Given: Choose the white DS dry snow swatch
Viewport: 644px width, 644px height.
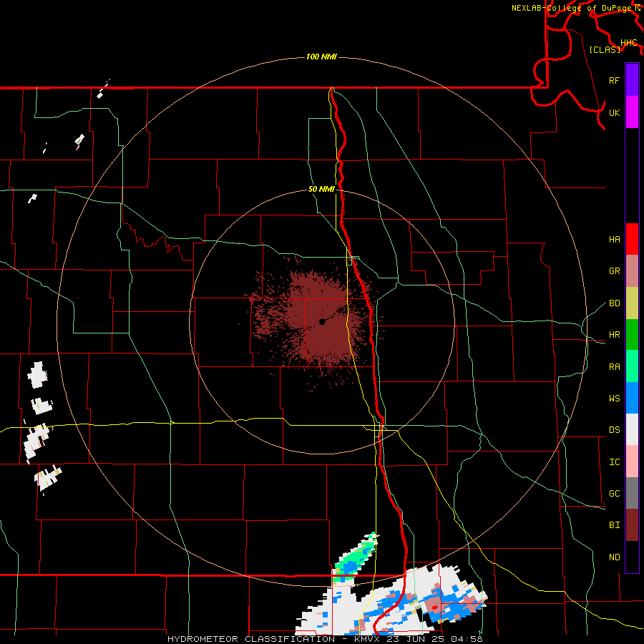Looking at the screenshot, I should 632,429.
